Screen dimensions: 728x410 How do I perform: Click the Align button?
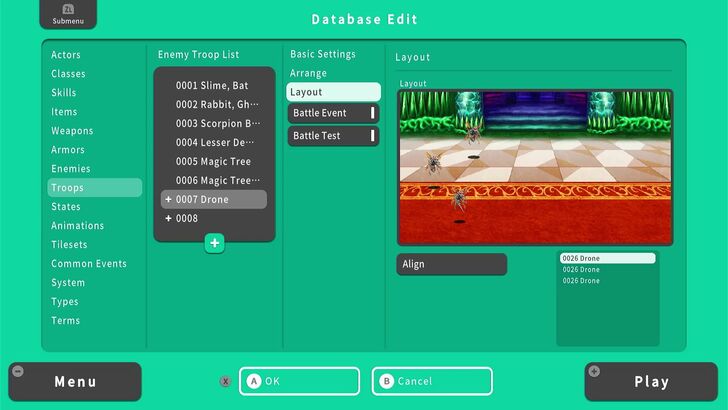pyautogui.click(x=452, y=264)
